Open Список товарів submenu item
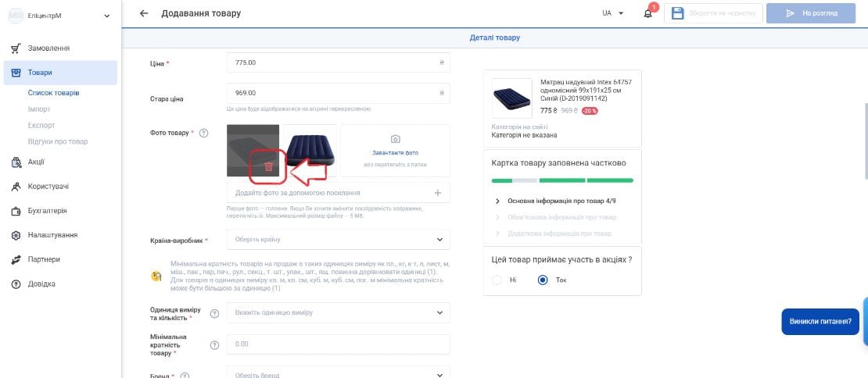This screenshot has height=378, width=868. point(54,93)
